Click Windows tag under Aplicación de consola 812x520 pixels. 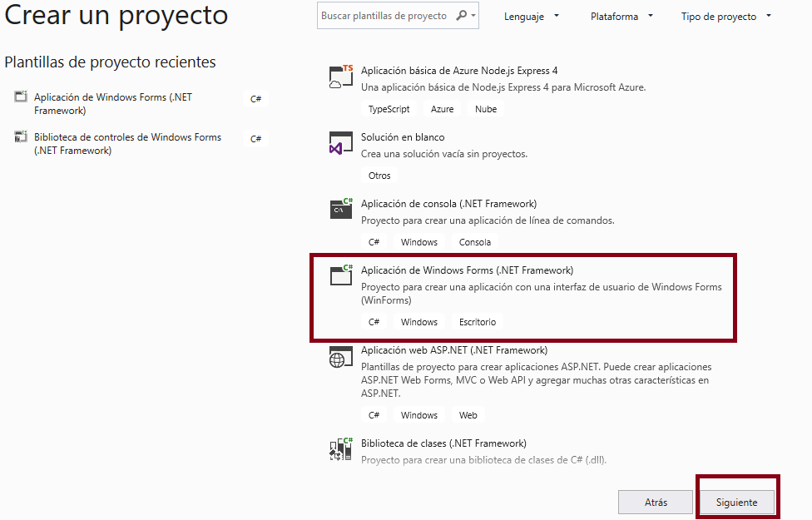click(419, 242)
